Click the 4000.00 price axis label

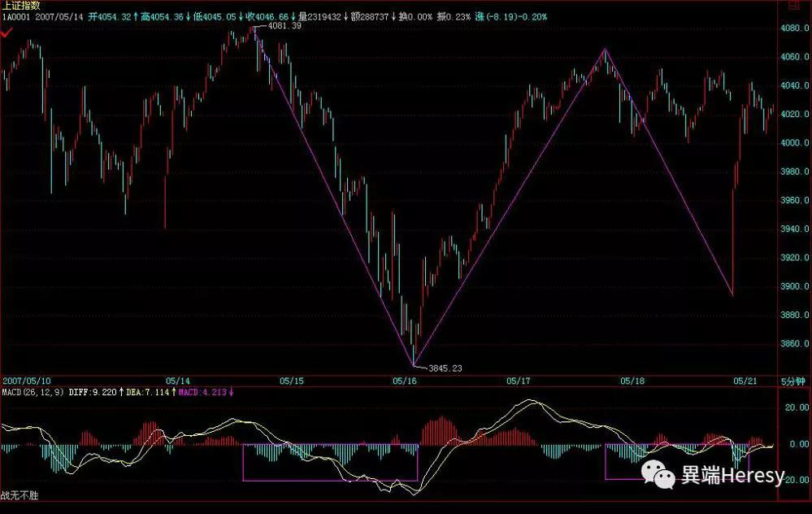click(x=795, y=142)
